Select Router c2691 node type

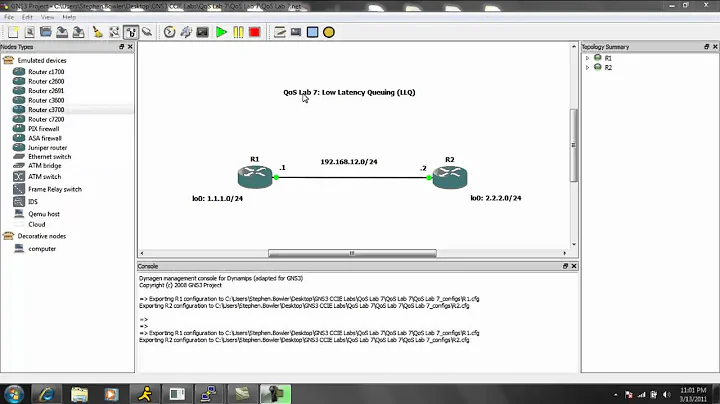[x=46, y=91]
